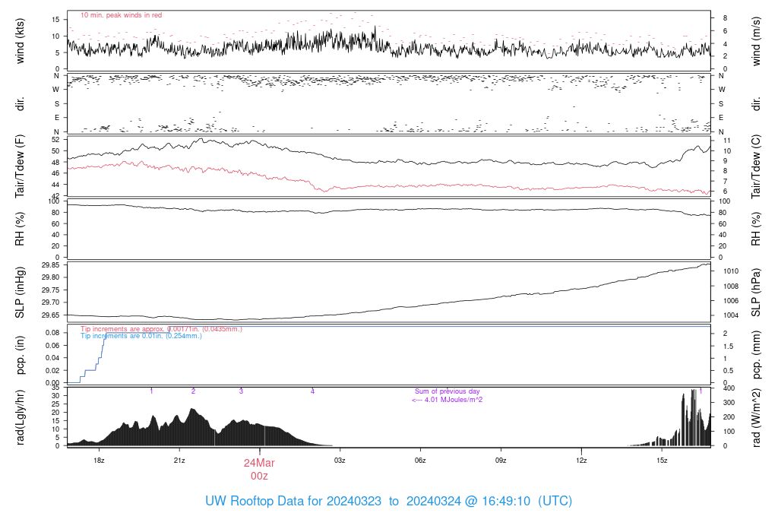Select the 'wind (m/s)' right axis label
Screen dimensions: 778x532
point(756,41)
